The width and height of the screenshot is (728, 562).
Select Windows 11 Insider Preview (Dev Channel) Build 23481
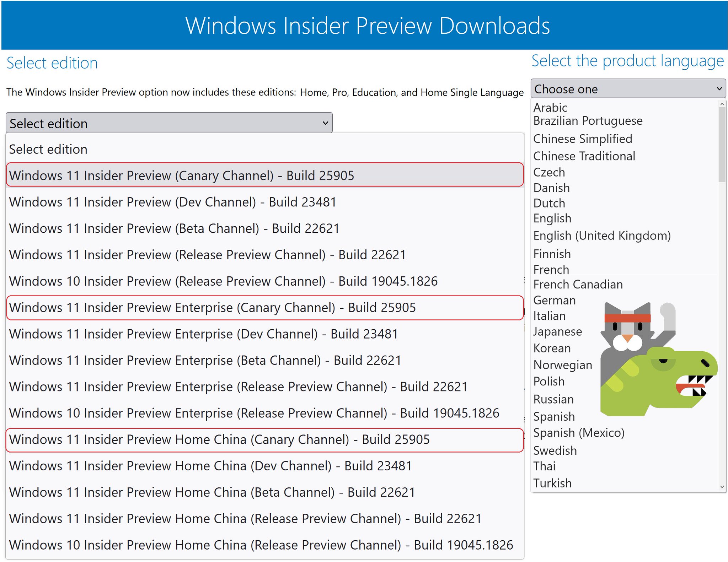[265, 202]
